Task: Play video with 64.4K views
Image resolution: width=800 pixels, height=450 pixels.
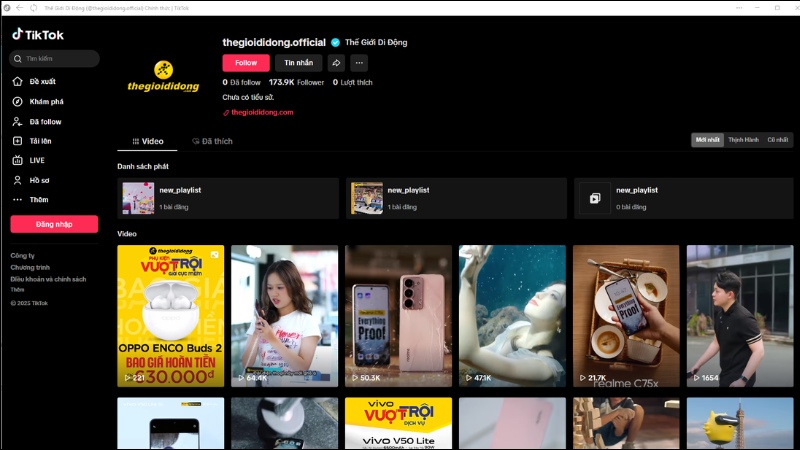Action: 284,316
